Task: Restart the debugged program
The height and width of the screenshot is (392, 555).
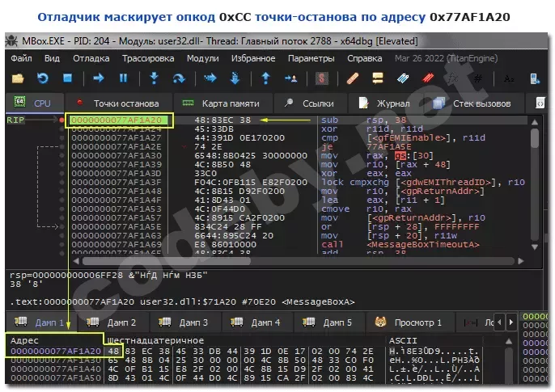Action: click(42, 78)
